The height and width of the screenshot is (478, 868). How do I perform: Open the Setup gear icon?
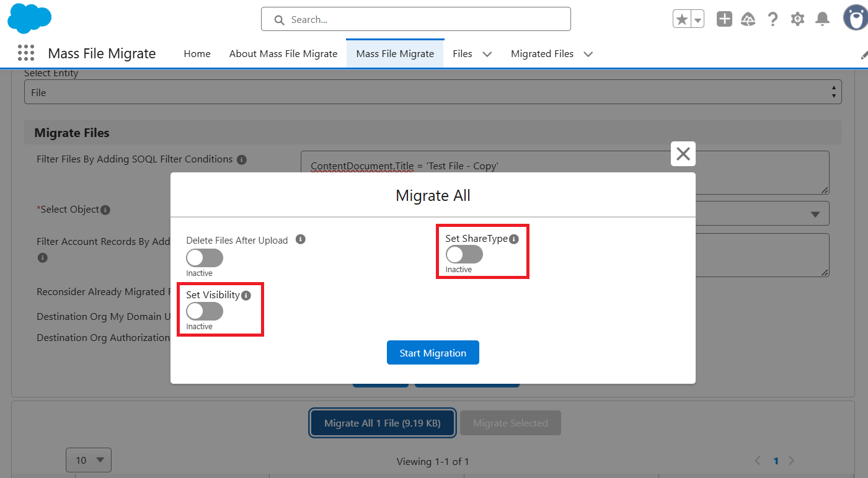797,19
